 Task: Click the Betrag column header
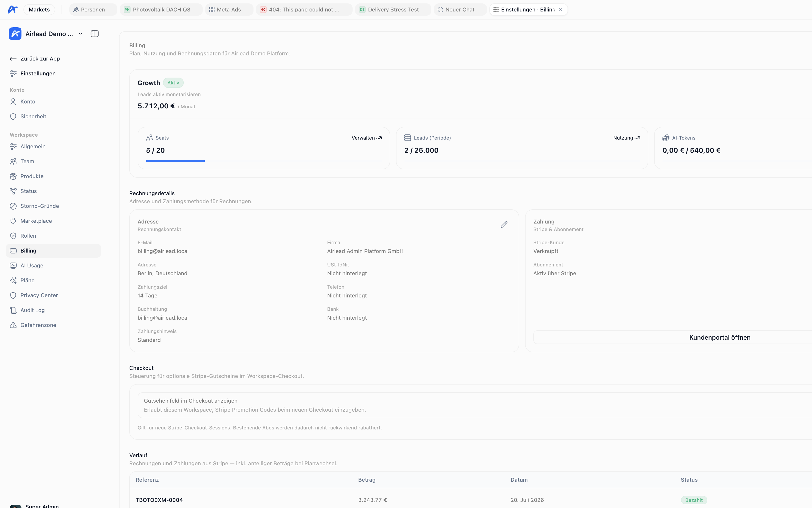click(x=367, y=480)
